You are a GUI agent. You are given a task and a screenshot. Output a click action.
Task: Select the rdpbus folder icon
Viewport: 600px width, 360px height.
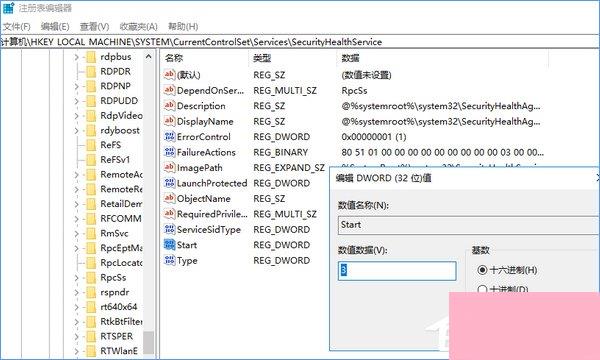[91, 57]
